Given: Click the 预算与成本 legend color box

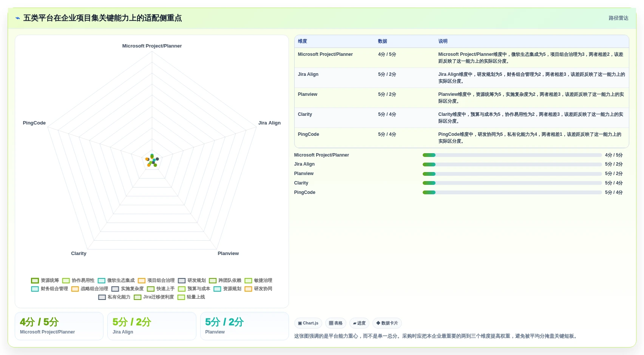Looking at the screenshot, I should 182,289.
